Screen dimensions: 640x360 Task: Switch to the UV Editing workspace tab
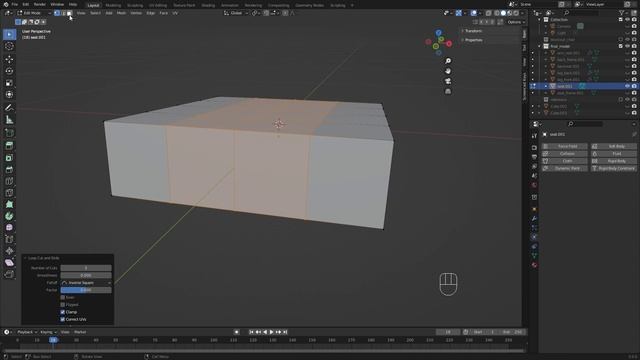(158, 5)
